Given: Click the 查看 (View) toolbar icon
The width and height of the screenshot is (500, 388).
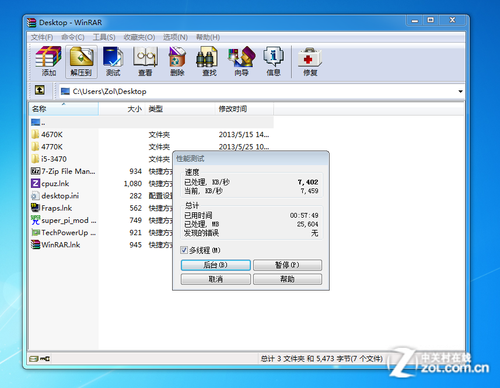Looking at the screenshot, I should [x=145, y=61].
